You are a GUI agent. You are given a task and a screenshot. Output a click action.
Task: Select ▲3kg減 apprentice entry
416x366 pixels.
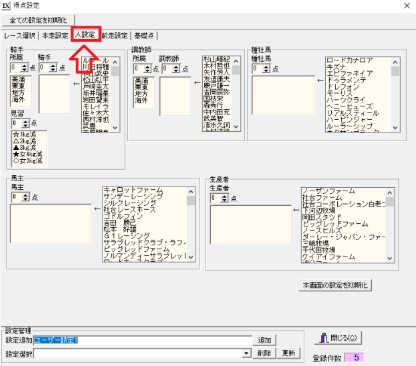[24, 148]
